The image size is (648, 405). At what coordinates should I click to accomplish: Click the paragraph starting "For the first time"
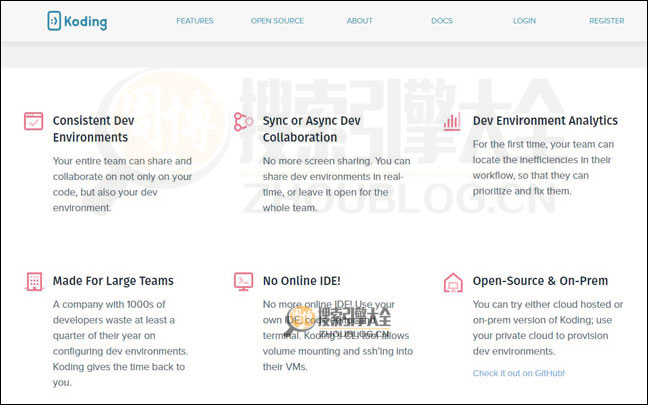pyautogui.click(x=543, y=168)
